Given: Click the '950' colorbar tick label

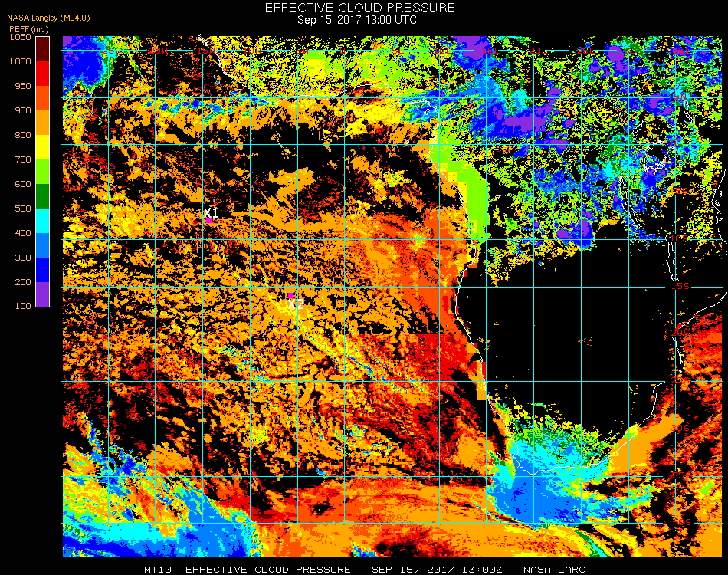Looking at the screenshot, I should click(x=23, y=86).
